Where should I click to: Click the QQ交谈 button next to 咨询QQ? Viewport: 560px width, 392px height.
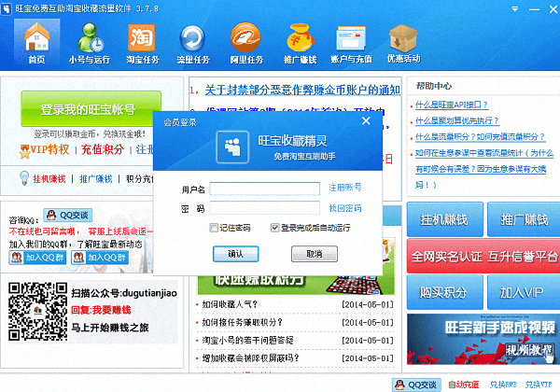(x=68, y=215)
